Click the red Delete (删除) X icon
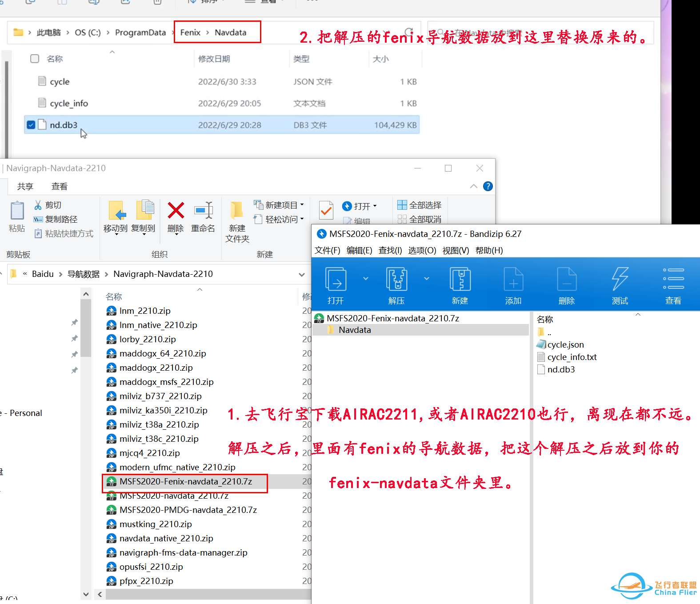Viewport: 700px width, 604px height. click(x=176, y=210)
